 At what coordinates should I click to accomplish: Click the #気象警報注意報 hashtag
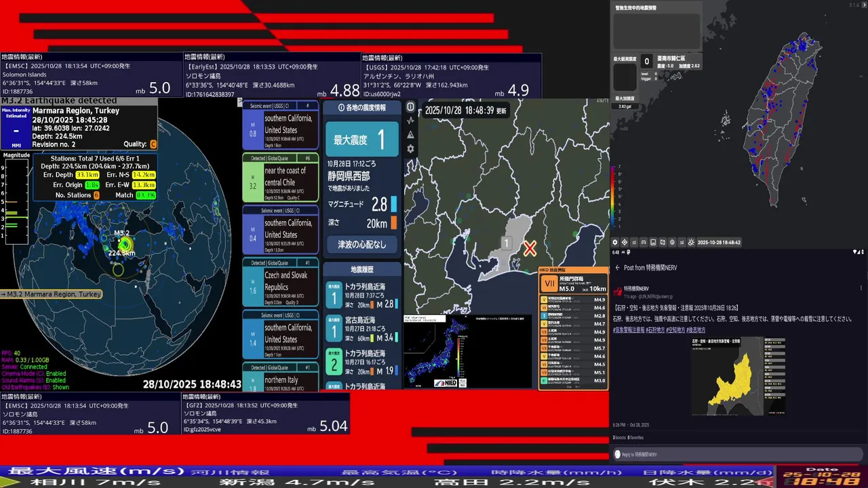pos(629,330)
